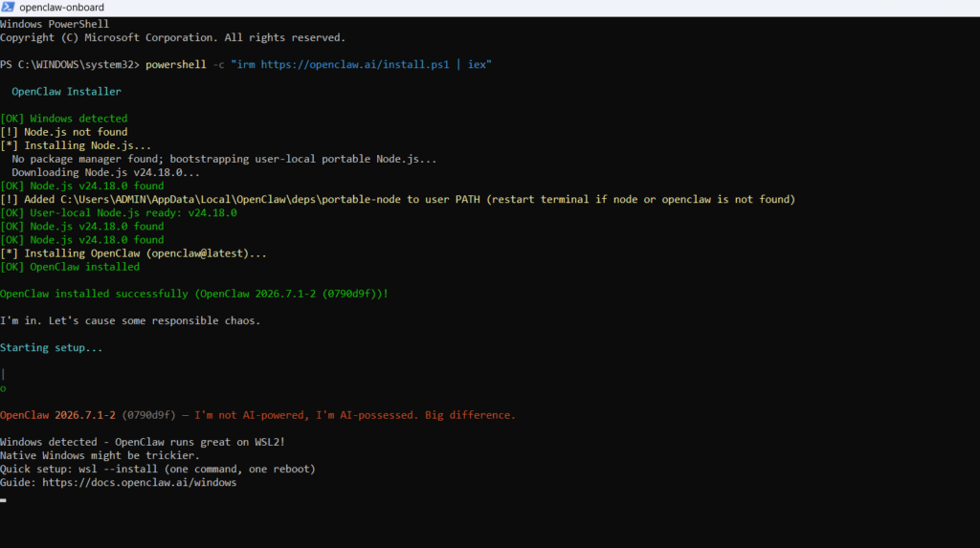Image resolution: width=980 pixels, height=548 pixels.
Task: Click the 'PS C:\WINDOWS\system32>' prompt
Action: click(70, 64)
